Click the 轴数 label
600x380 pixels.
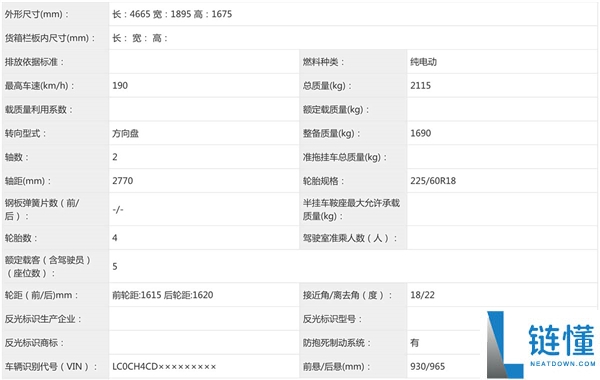point(17,157)
